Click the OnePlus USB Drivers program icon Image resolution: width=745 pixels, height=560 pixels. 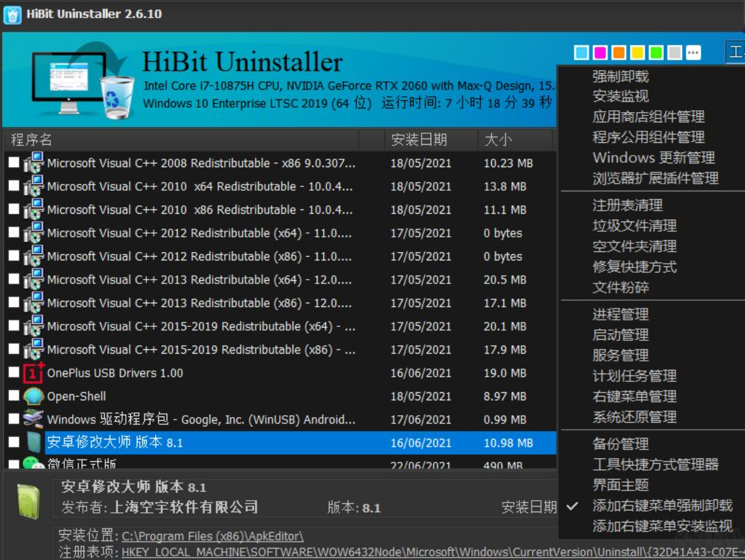tap(32, 374)
